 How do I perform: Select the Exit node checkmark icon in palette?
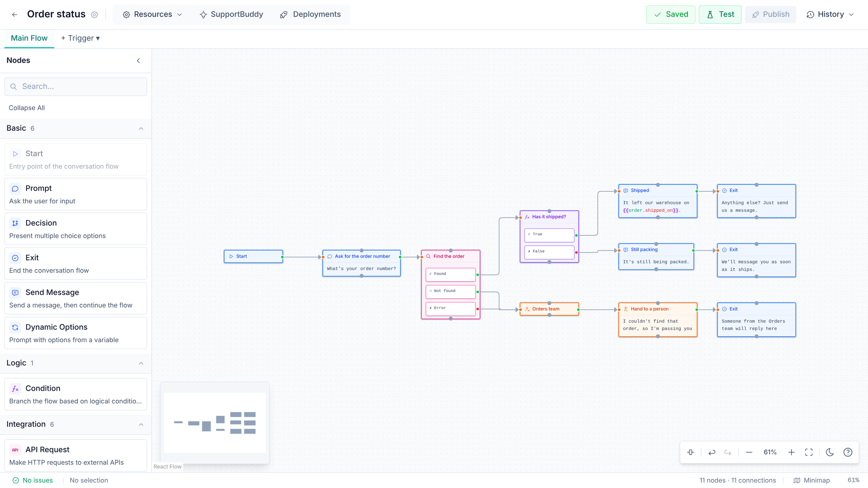(15, 258)
